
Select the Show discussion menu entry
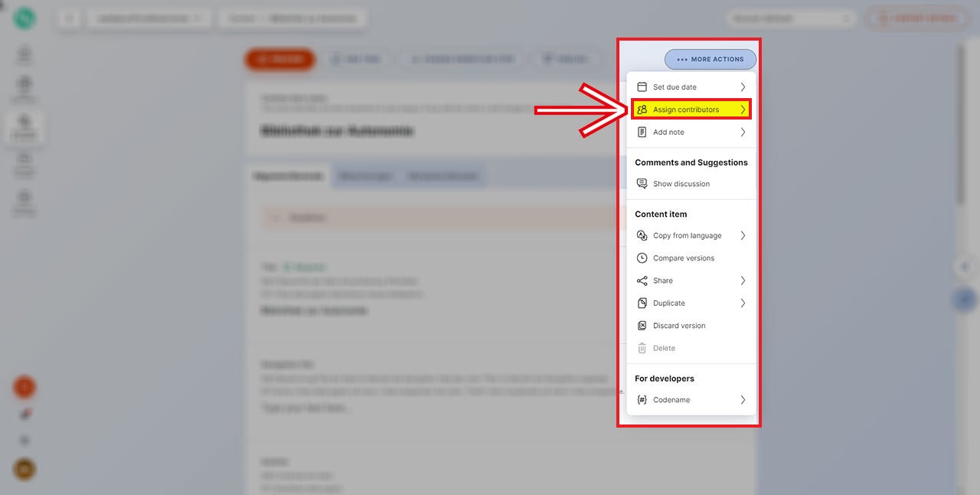pyautogui.click(x=681, y=184)
